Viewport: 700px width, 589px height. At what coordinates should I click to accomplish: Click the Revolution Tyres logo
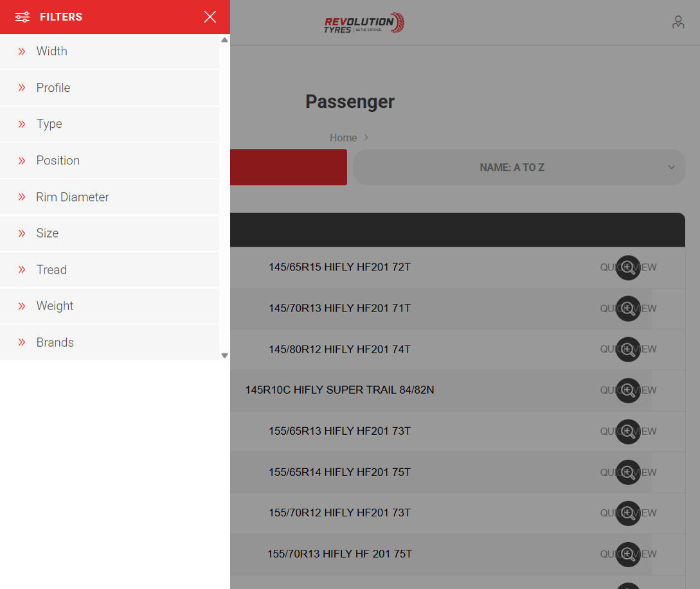click(x=364, y=22)
